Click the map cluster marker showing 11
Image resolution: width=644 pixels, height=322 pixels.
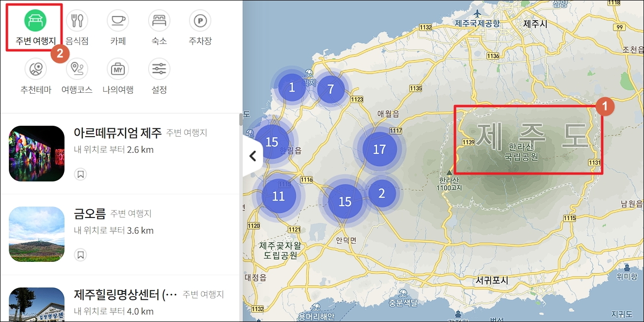pos(279,196)
